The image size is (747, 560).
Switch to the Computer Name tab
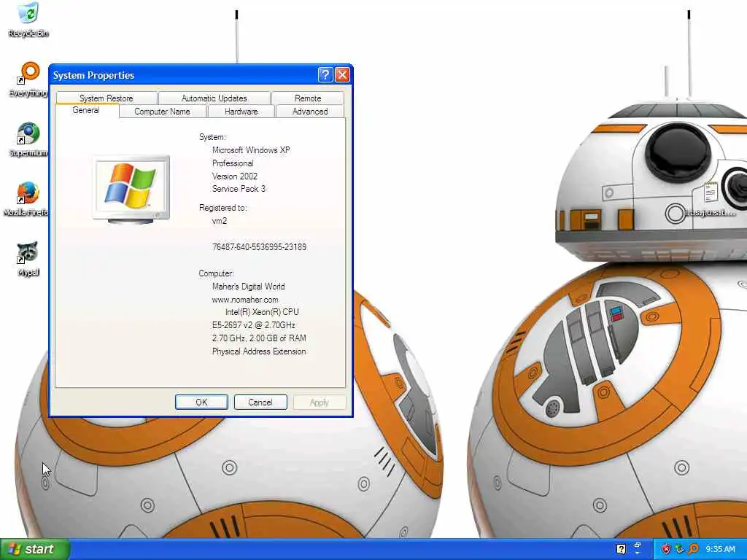pos(162,112)
